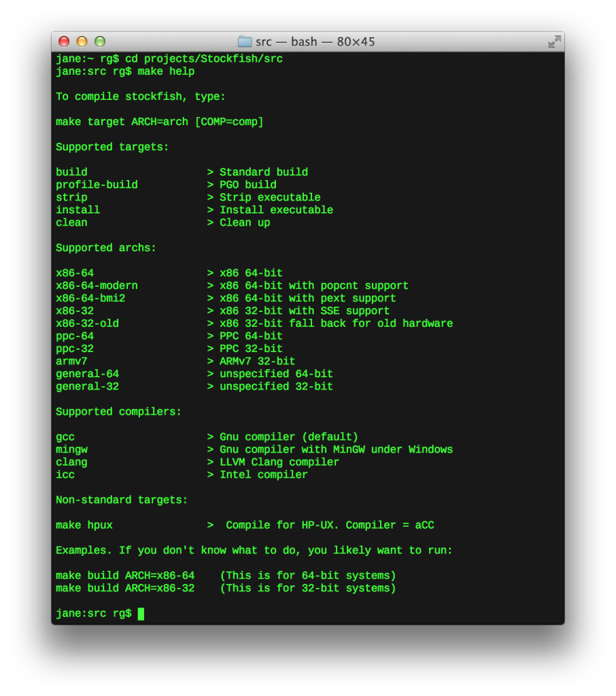Click the 'ppc-32' arch name
The image size is (616, 696).
coord(75,349)
